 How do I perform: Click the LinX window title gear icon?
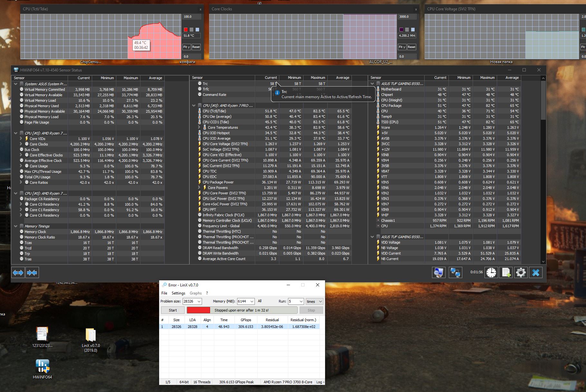pos(164,285)
